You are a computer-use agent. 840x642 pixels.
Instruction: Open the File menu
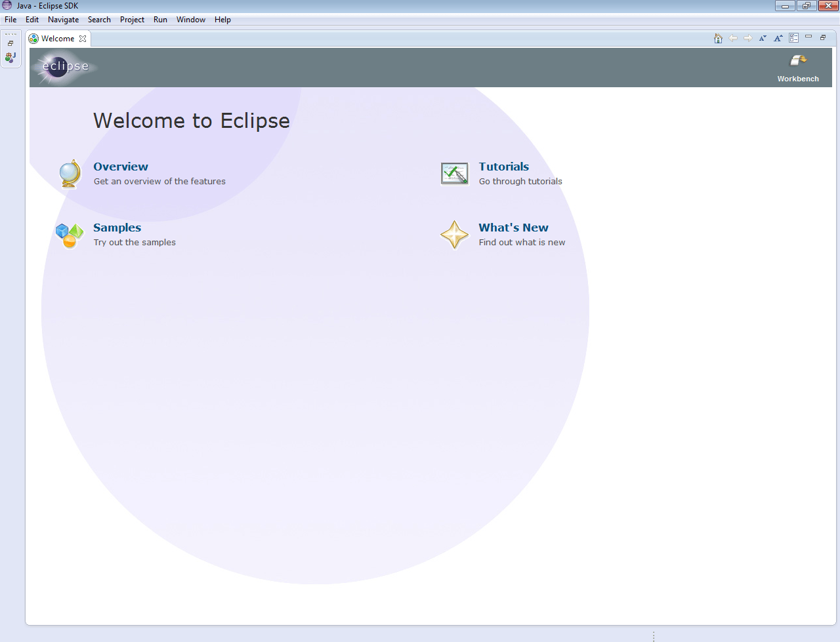[10, 20]
